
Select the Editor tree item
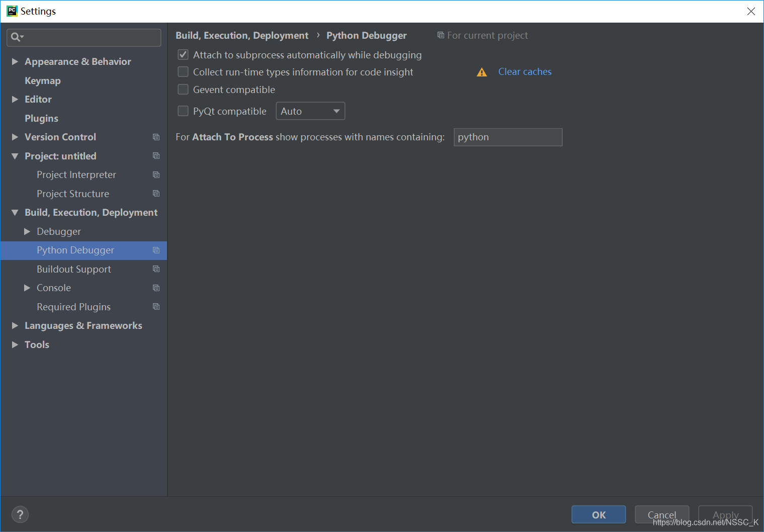point(38,100)
